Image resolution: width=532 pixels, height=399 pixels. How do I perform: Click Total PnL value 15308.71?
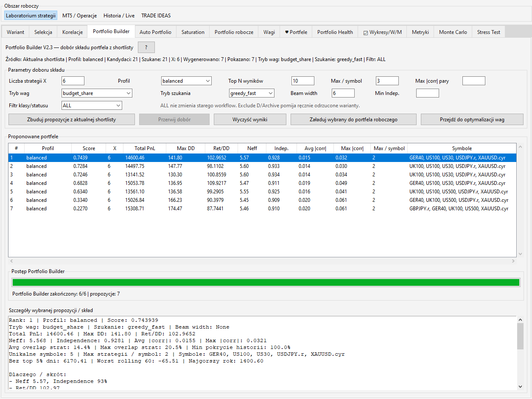click(x=134, y=209)
